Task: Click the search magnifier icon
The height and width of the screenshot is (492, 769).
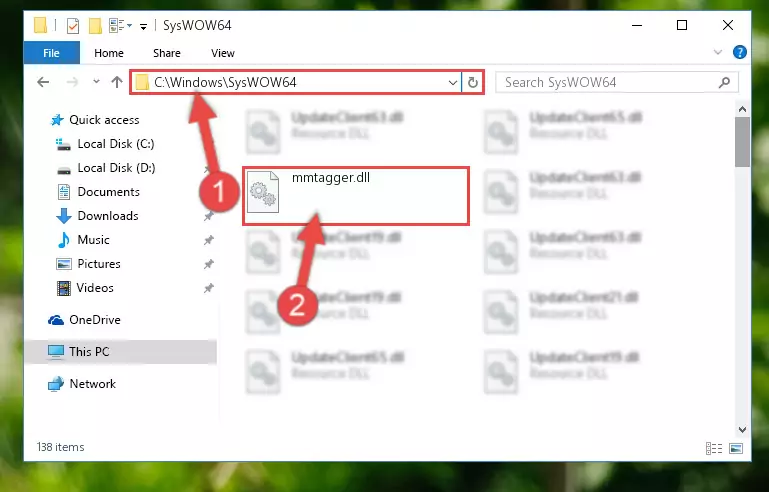Action: [724, 82]
